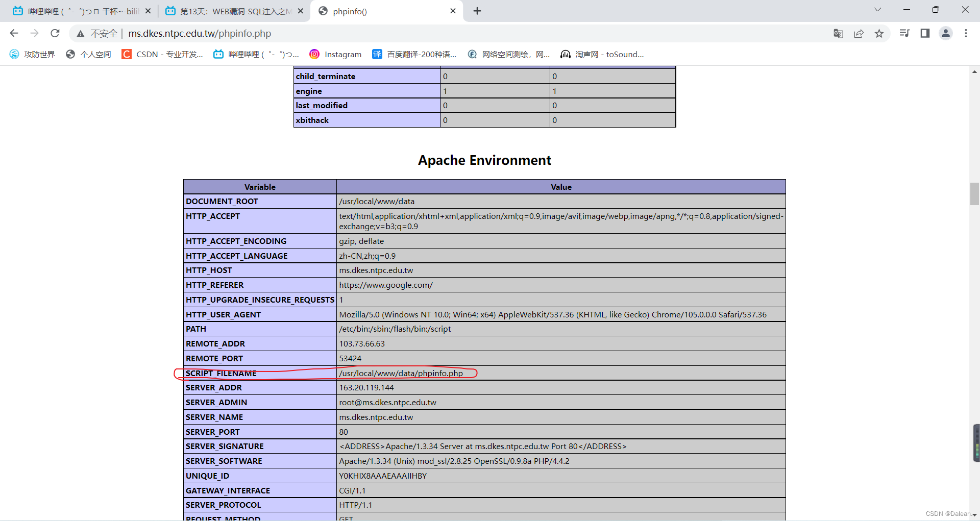Open the Instagram bookmark
The image size is (980, 521).
[335, 54]
